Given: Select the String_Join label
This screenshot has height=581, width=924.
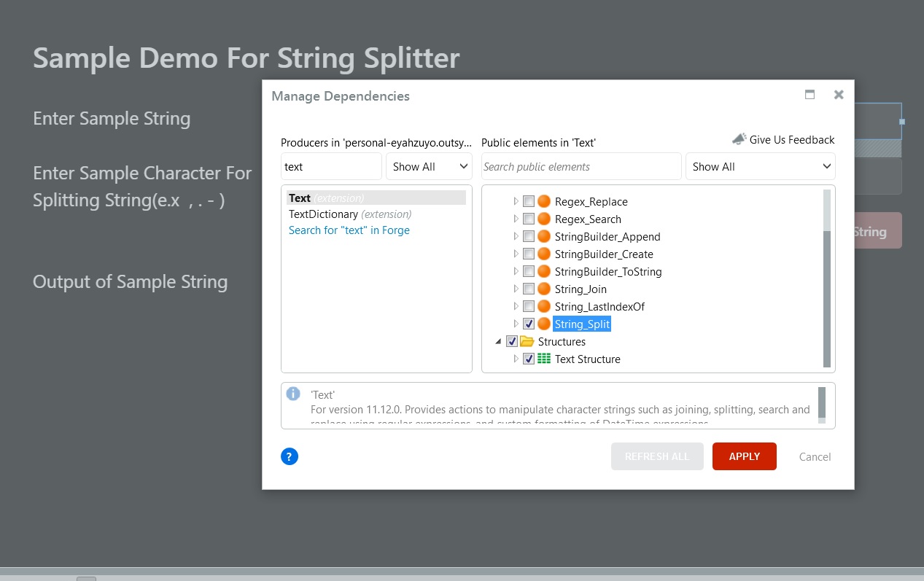Looking at the screenshot, I should (581, 289).
